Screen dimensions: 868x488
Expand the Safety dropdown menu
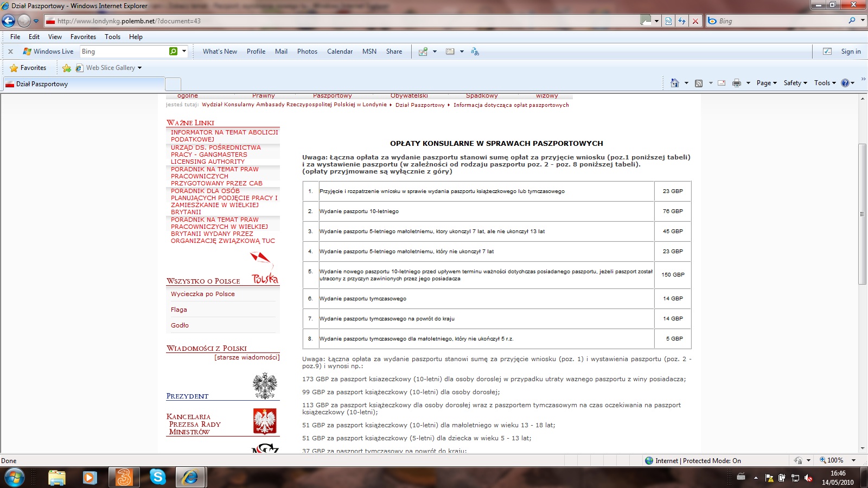point(795,83)
